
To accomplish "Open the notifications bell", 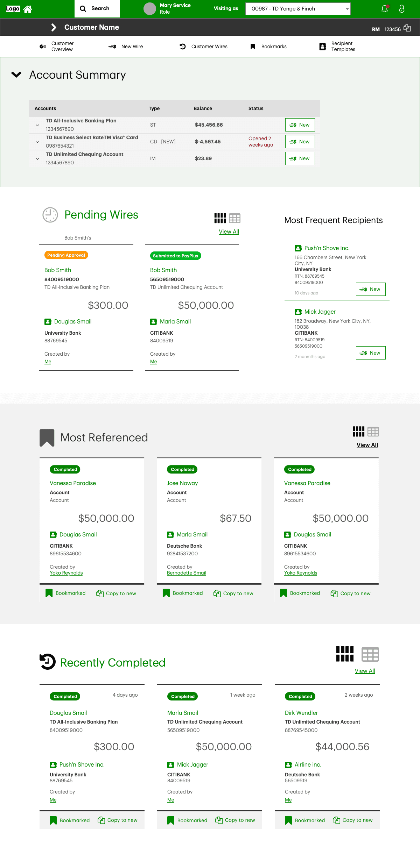I will click(385, 9).
